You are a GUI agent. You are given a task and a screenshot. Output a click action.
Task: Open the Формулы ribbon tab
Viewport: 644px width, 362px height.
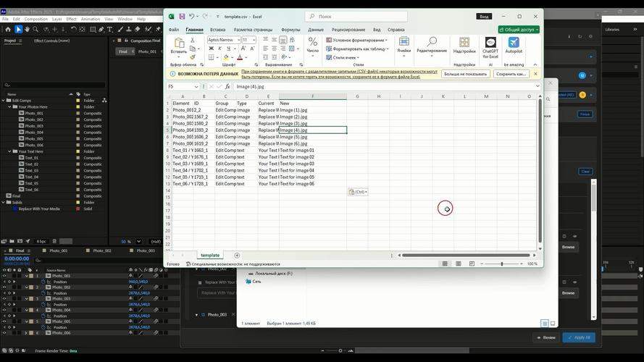click(x=290, y=30)
